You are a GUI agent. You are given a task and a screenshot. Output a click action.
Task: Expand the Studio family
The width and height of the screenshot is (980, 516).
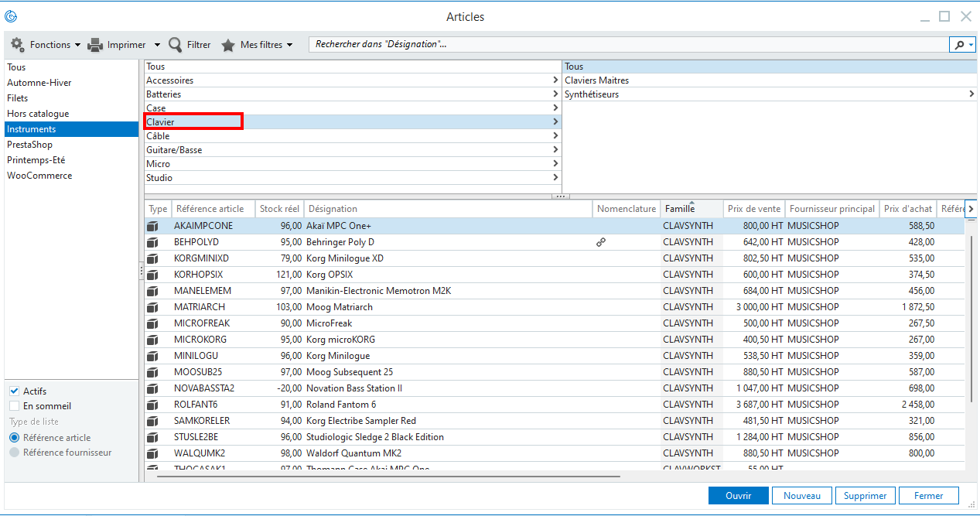(555, 178)
